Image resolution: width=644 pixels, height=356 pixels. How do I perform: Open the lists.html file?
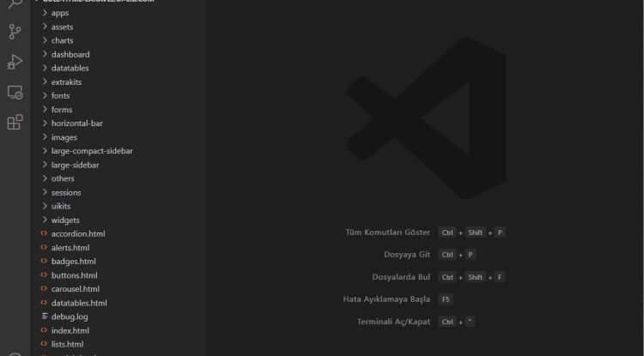click(67, 344)
